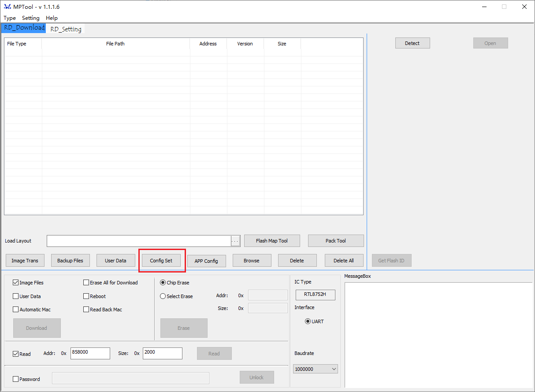Click the APP Config button
Screen dimensions: 535x392
coord(206,261)
